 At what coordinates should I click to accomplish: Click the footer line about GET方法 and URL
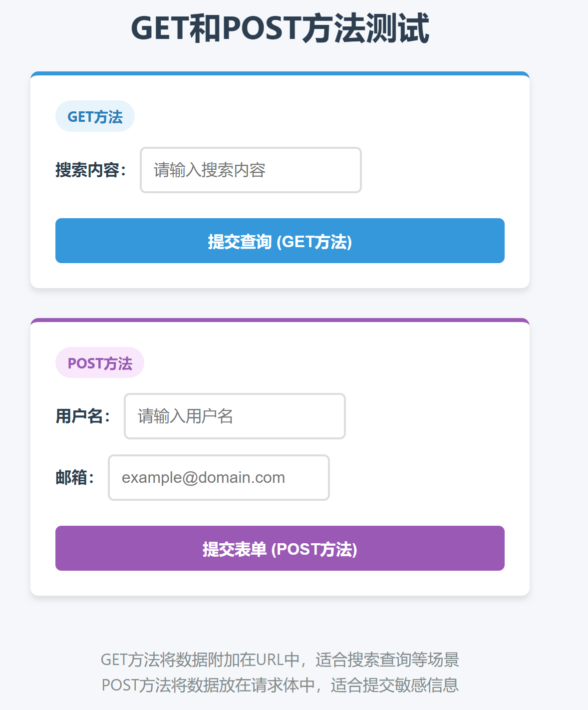tap(280, 660)
